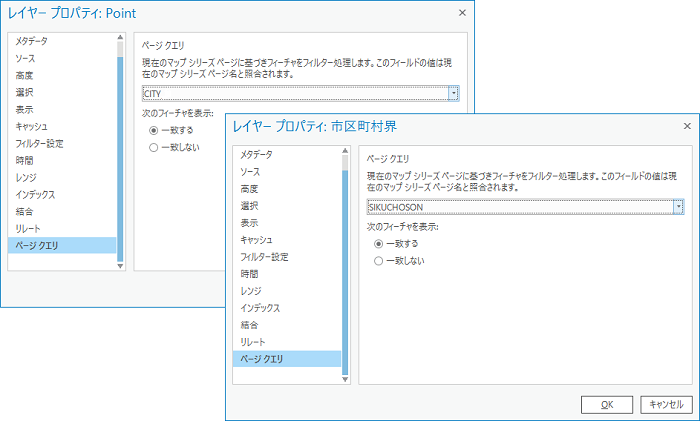The image size is (700, 421).
Task: Select フィルター設定 in Point layer properties
Action: coord(39,143)
